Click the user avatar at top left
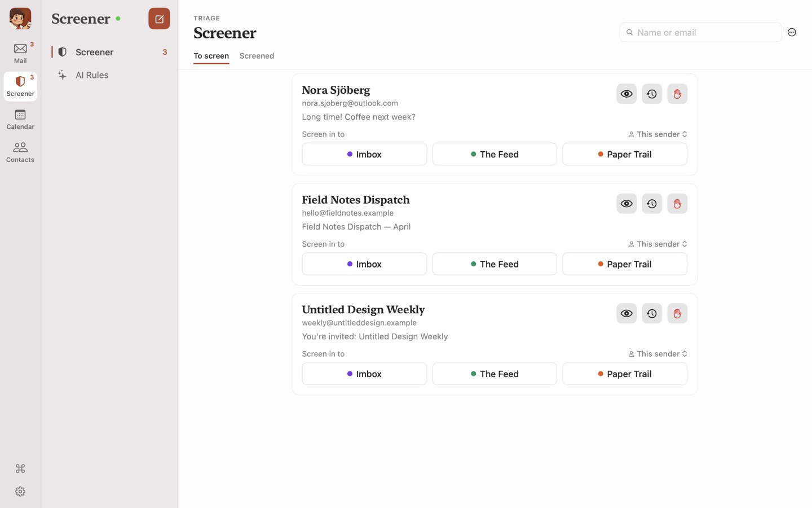812x508 pixels. tap(20, 19)
